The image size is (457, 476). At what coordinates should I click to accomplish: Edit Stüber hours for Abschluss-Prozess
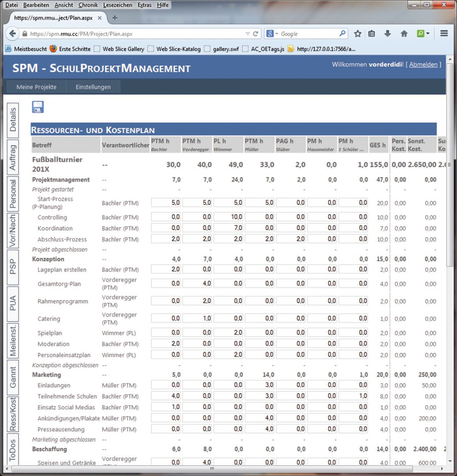tap(291, 238)
